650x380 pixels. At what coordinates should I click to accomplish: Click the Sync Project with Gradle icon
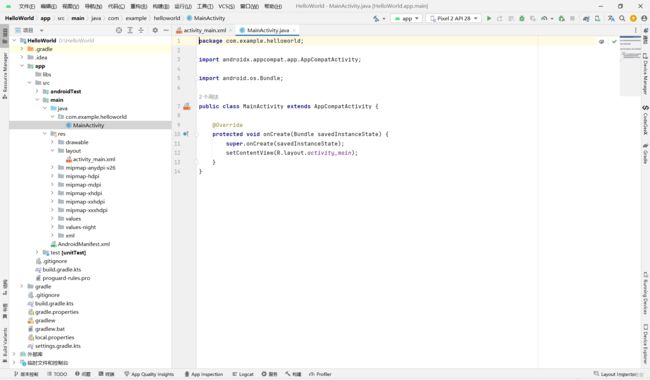pos(586,19)
